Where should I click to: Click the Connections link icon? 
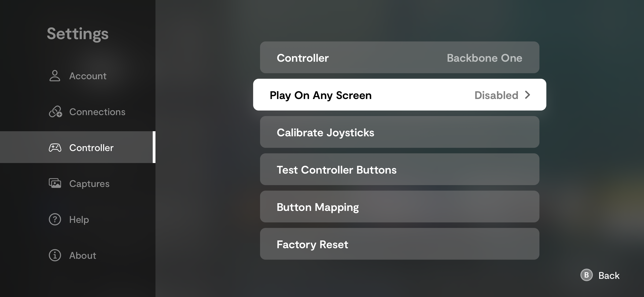pos(55,112)
